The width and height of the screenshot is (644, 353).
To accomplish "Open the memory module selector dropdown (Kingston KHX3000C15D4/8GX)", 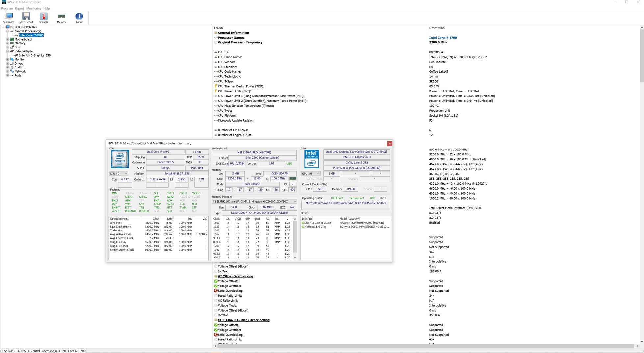I will [x=254, y=201].
